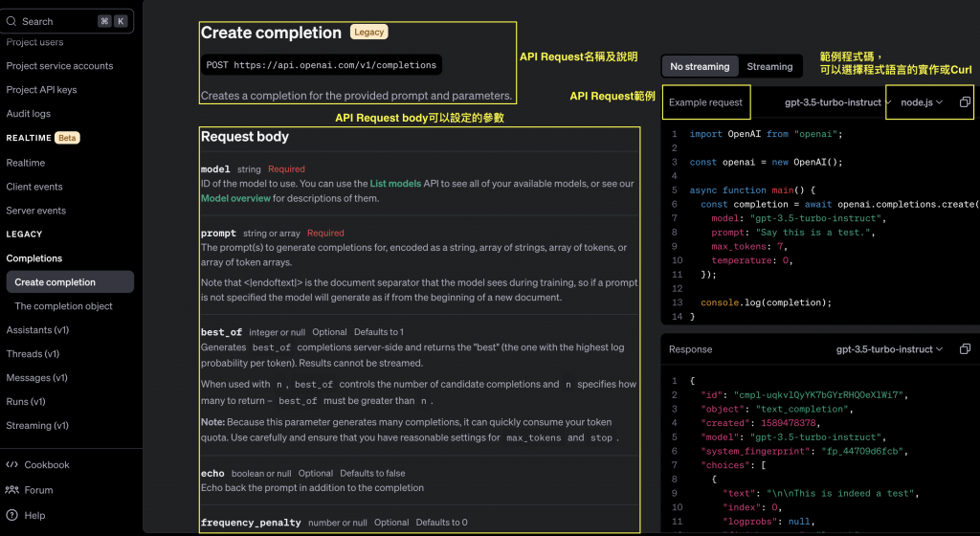Click the Beta badge next to REALTIME
980x536 pixels.
[67, 138]
